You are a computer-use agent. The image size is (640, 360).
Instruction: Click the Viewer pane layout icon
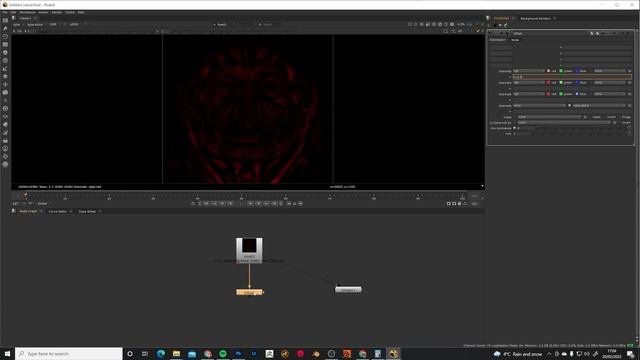tap(14, 18)
